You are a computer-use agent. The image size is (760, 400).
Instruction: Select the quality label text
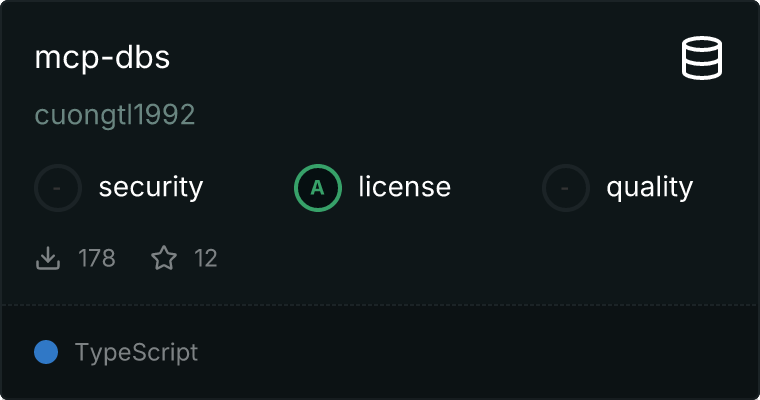649,187
